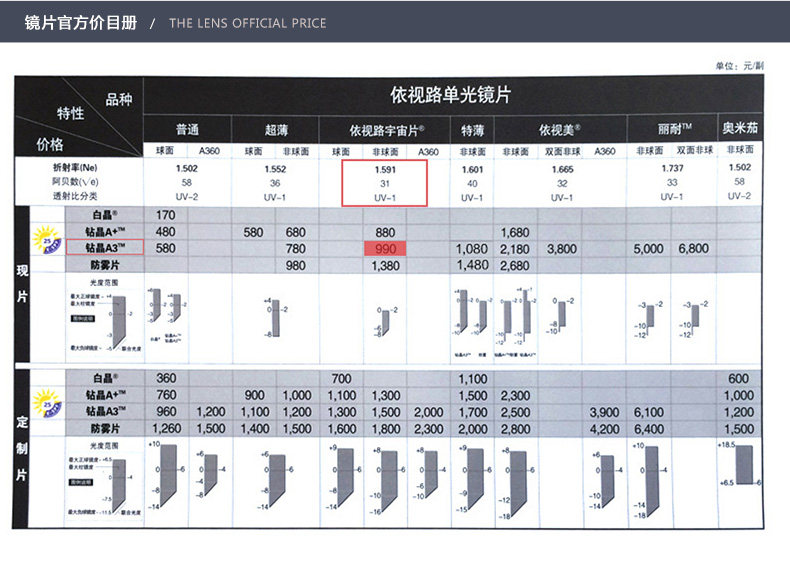Click the 折射率(Ne) row label
The image size is (790, 562).
pyautogui.click(x=75, y=167)
